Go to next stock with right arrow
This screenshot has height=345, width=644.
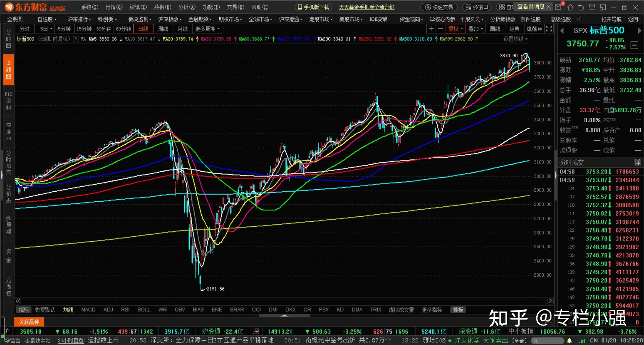pos(639,31)
